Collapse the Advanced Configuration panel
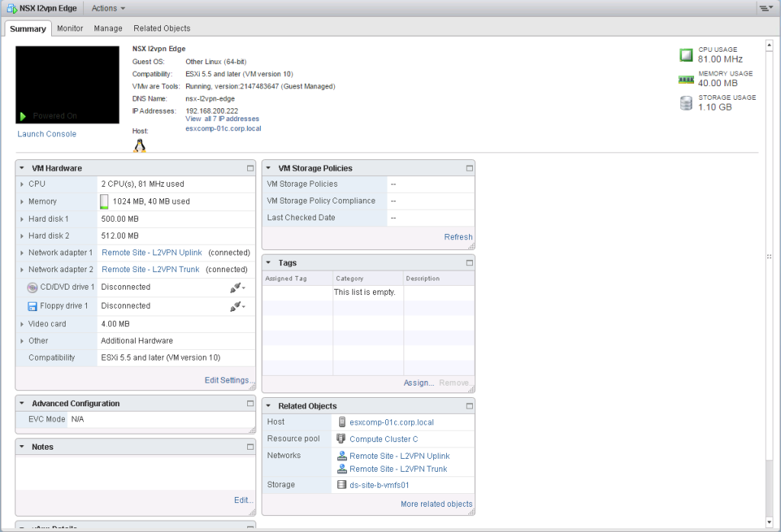The width and height of the screenshot is (781, 532). pos(22,403)
